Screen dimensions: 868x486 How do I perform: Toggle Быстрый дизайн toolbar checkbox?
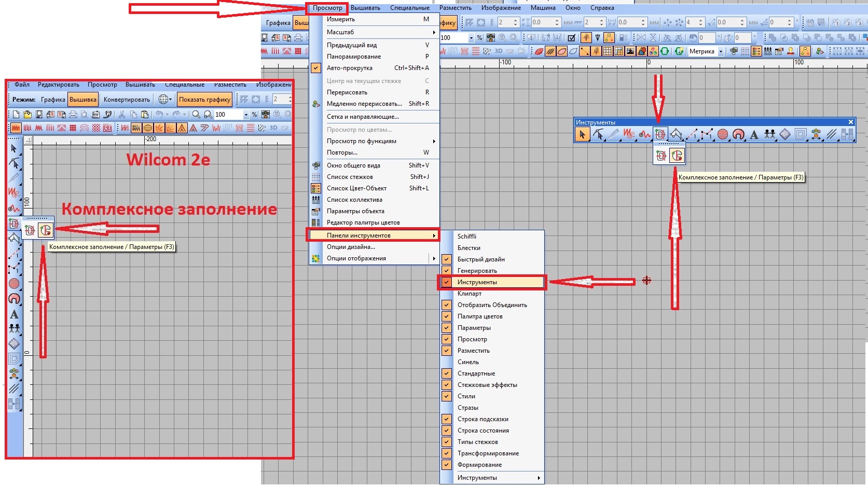(446, 259)
